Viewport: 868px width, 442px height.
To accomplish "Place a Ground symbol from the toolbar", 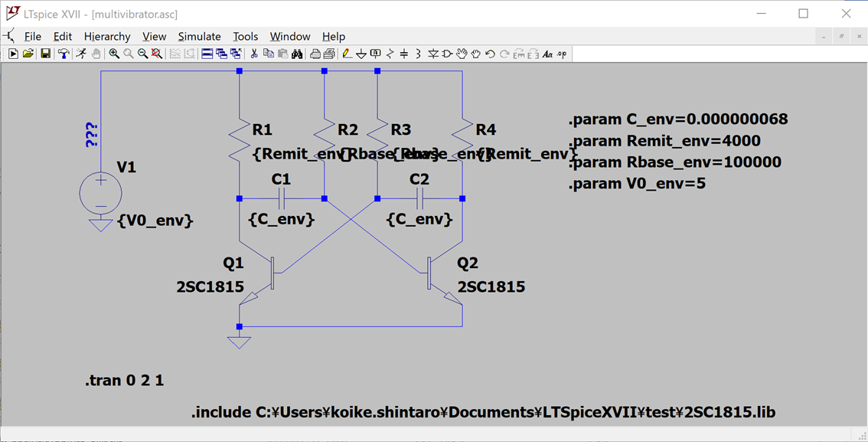I will (x=361, y=54).
